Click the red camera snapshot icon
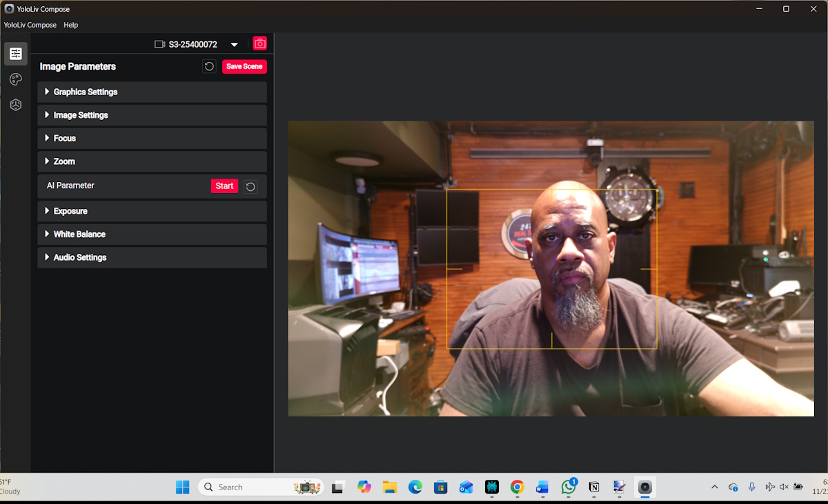 point(260,44)
